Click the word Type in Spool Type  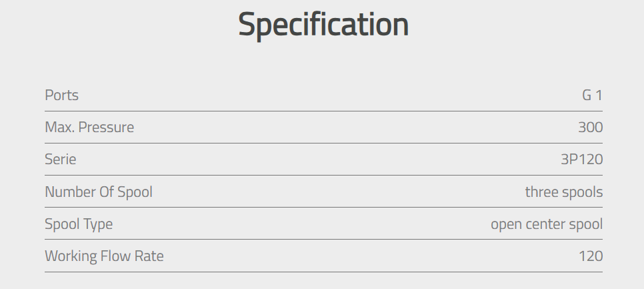(98, 224)
